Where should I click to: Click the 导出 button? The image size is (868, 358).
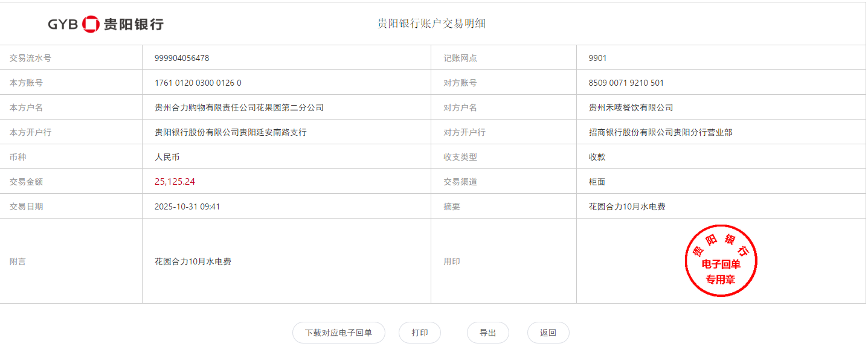487,333
